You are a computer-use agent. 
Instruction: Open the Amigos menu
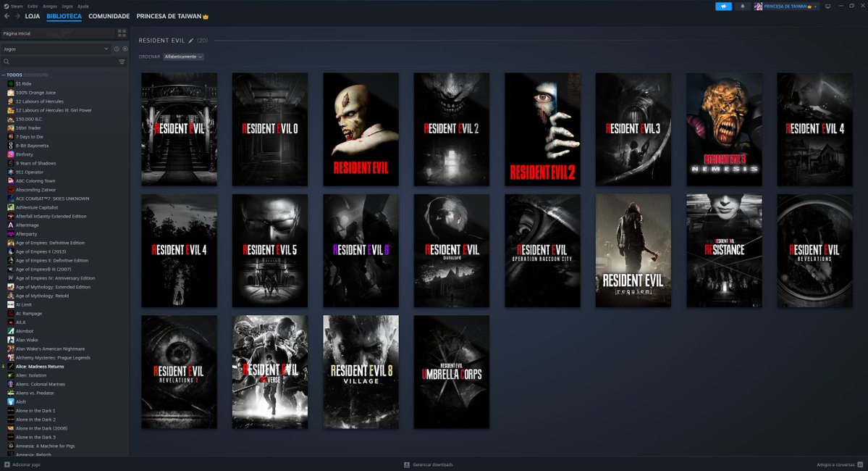(50, 6)
